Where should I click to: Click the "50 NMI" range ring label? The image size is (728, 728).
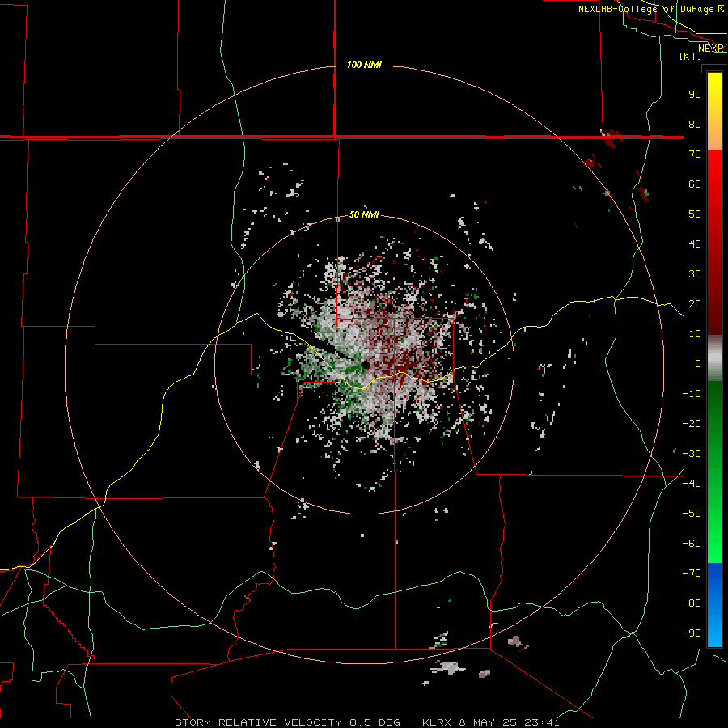click(365, 214)
